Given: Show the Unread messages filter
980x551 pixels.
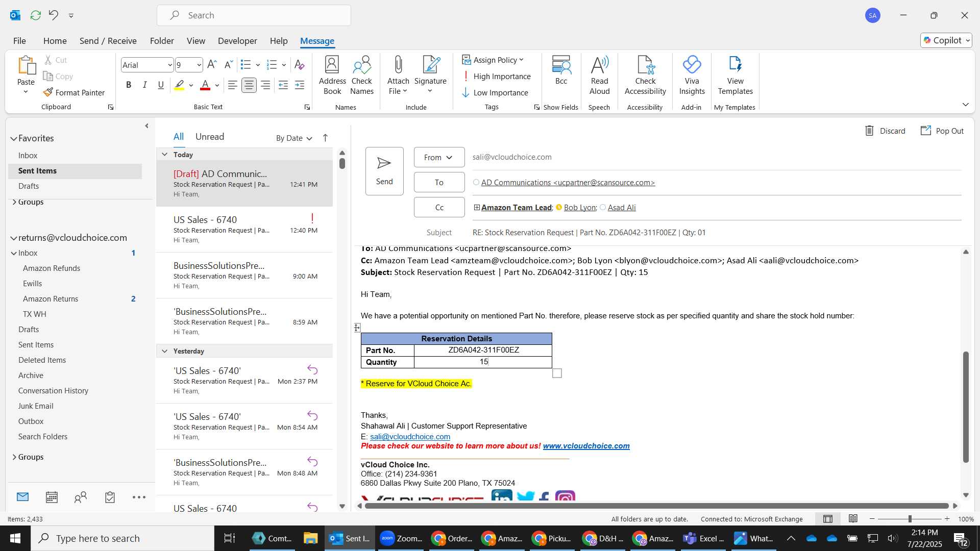Looking at the screenshot, I should click(210, 137).
